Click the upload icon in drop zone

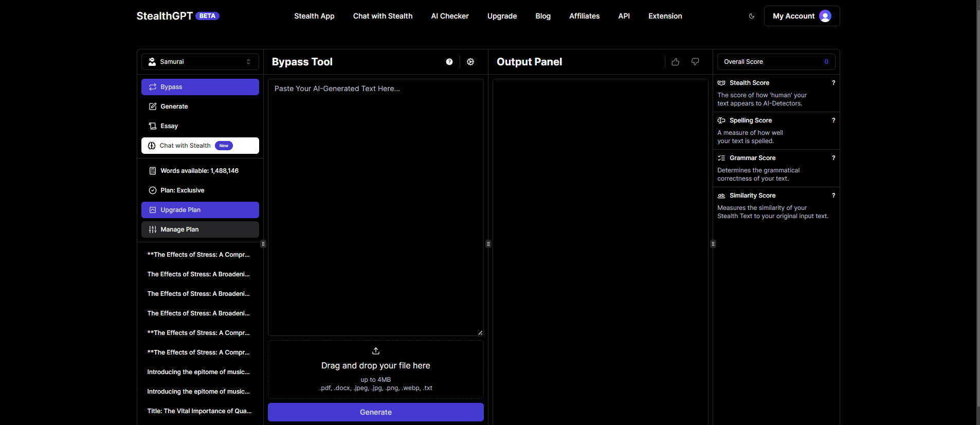click(376, 351)
